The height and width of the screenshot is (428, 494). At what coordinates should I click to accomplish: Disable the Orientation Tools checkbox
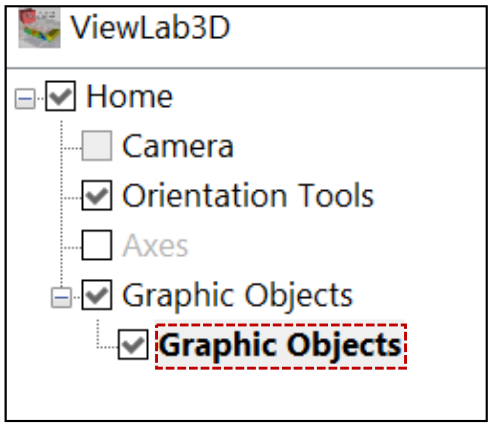click(x=97, y=195)
